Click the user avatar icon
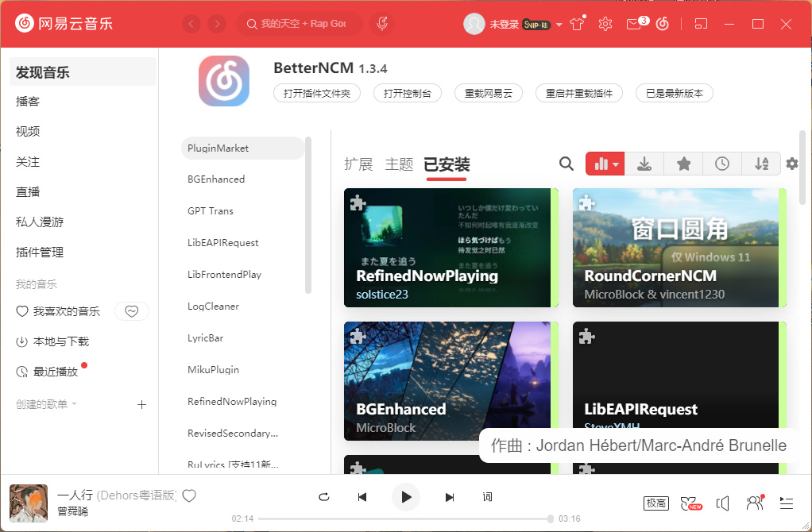The height and width of the screenshot is (532, 812). pos(474,24)
